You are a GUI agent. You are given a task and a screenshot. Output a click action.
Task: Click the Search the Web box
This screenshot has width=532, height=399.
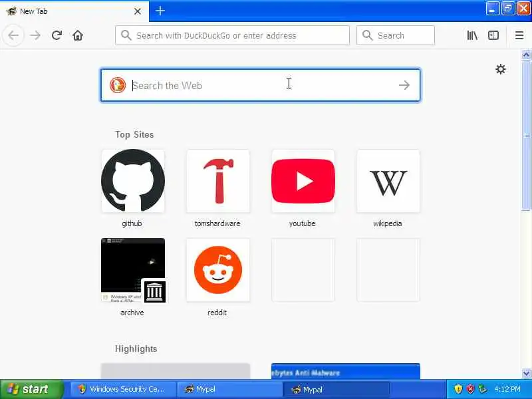click(x=260, y=85)
